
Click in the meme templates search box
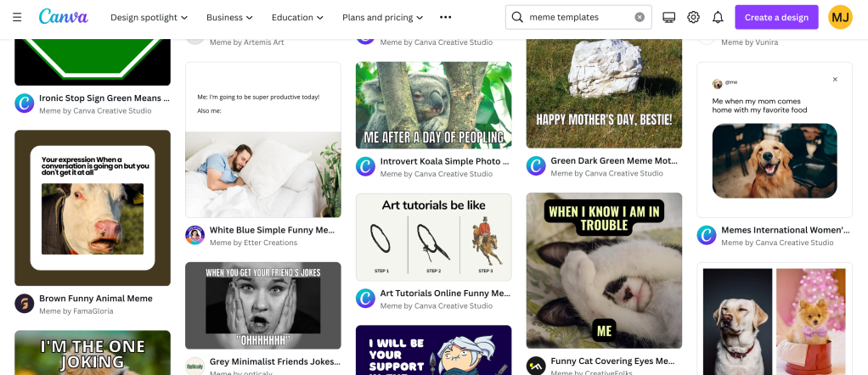point(578,17)
